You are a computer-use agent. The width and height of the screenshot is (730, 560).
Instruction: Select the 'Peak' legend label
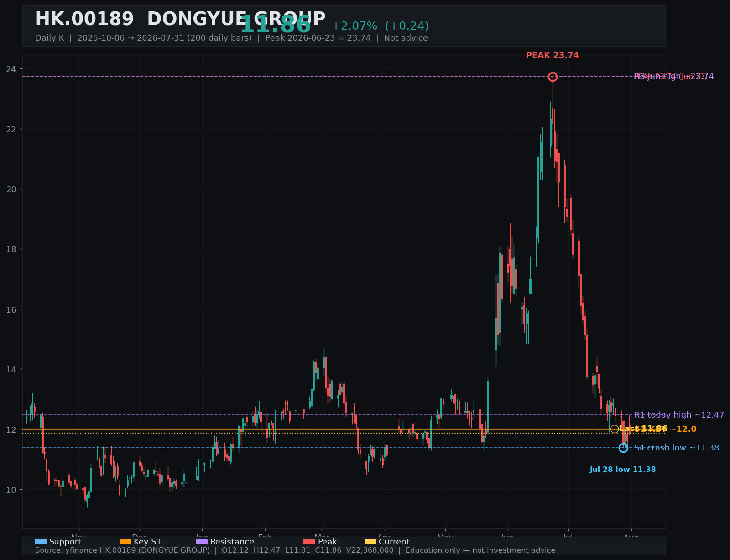coord(328,542)
